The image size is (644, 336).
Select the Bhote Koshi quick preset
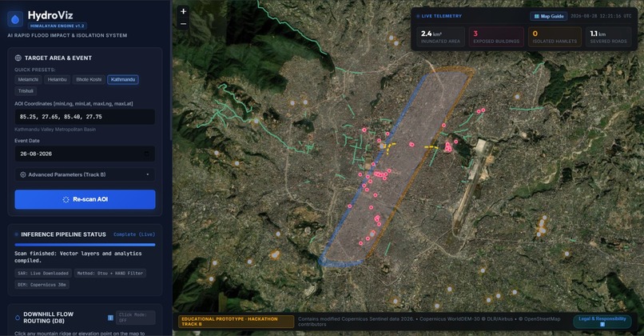coord(89,79)
